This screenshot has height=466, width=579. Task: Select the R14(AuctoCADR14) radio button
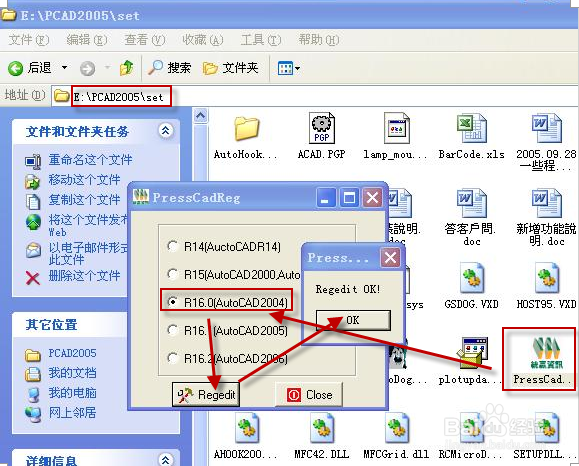[x=172, y=246]
